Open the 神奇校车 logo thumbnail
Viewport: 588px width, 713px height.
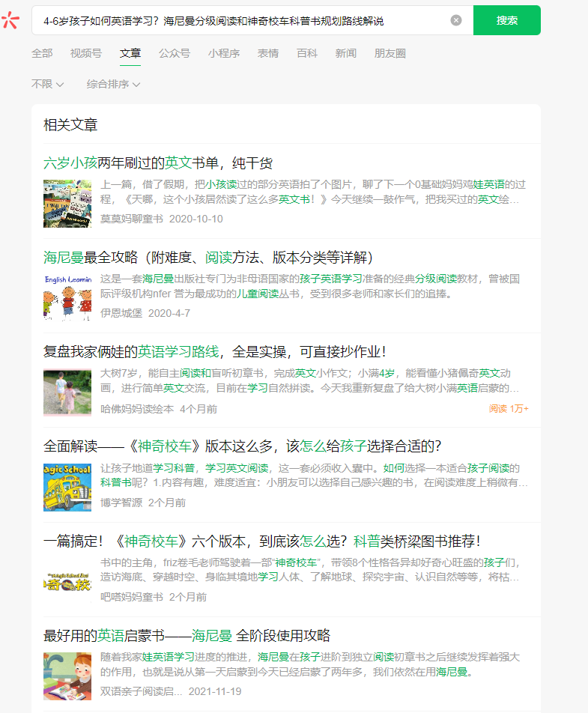click(x=67, y=582)
